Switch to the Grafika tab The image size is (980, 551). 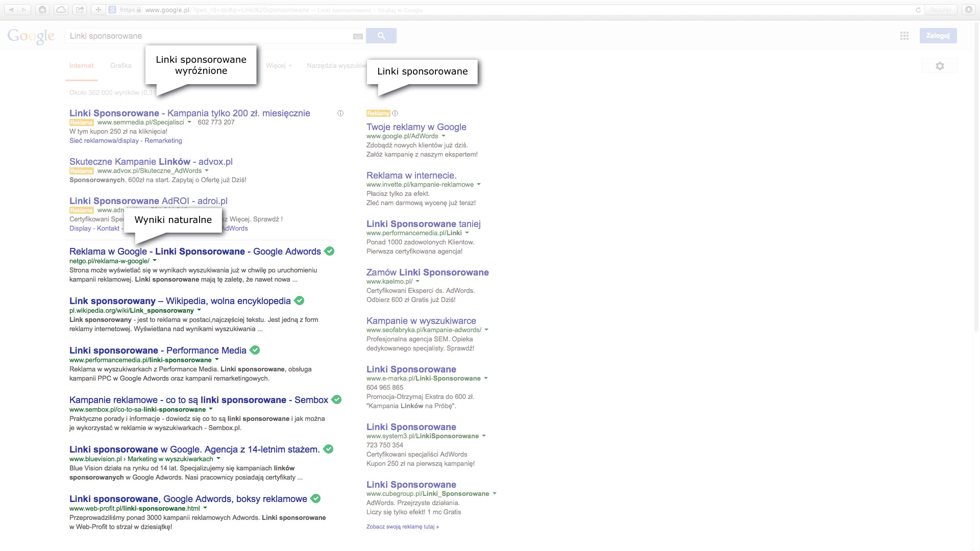pos(121,66)
